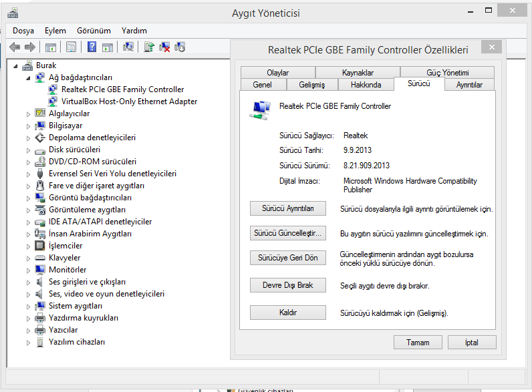The image size is (532, 392).
Task: Click the Devre Dışı Bırak button
Action: (287, 285)
